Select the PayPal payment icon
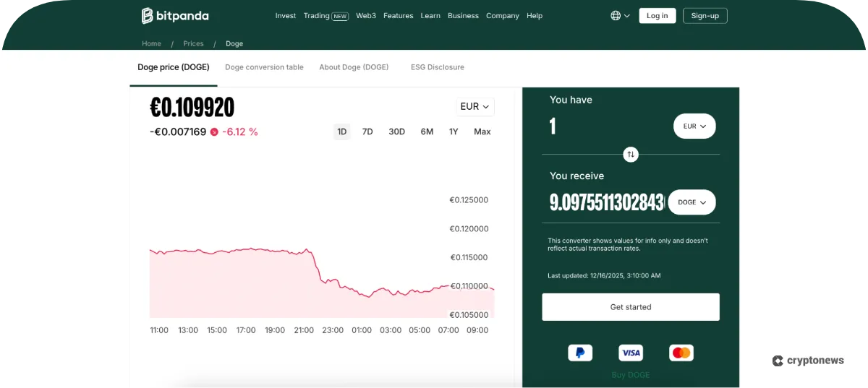 [580, 353]
